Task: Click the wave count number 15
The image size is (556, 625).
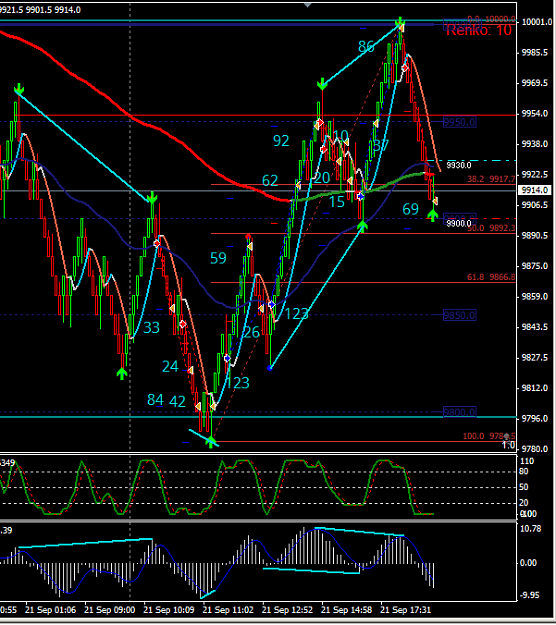Action: [337, 202]
